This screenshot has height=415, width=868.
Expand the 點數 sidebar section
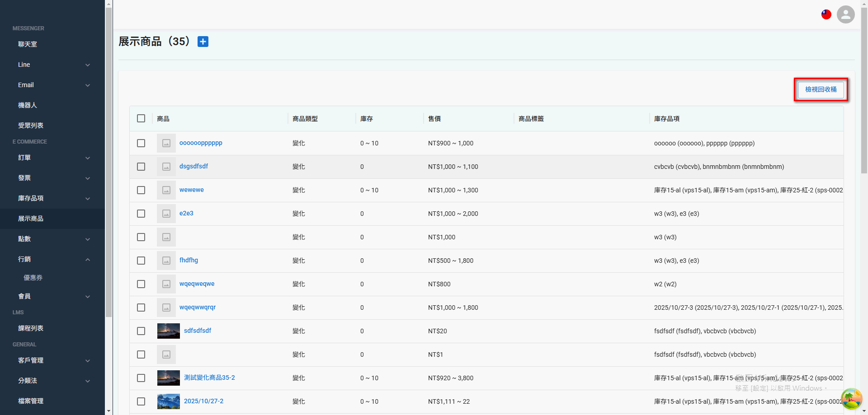tap(52, 239)
